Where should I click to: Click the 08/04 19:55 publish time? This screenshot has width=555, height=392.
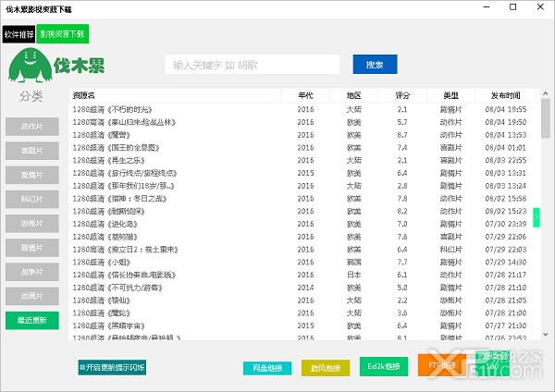coord(505,110)
